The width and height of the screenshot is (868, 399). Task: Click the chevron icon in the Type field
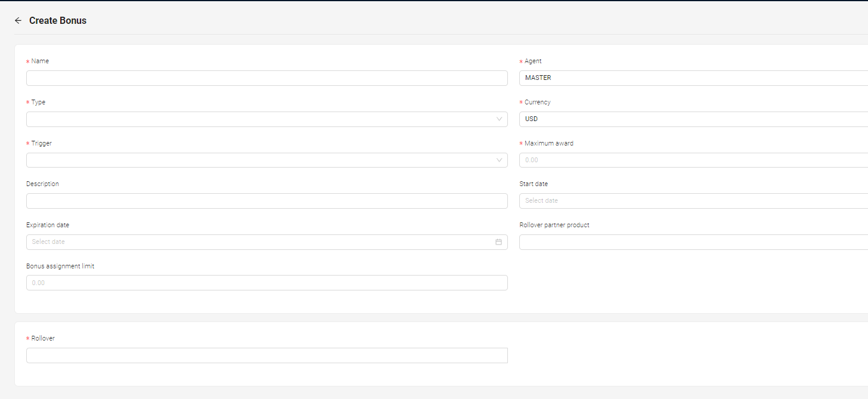point(499,119)
